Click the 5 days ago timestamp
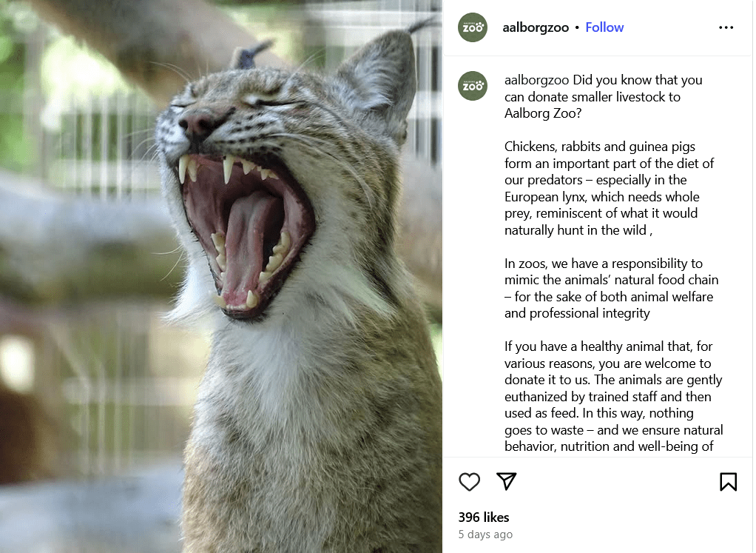 pos(485,534)
